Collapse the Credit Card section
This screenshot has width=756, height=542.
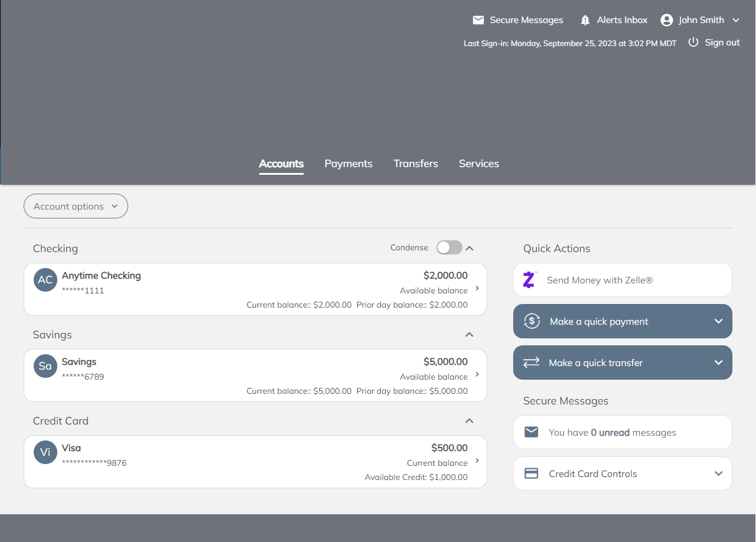(470, 421)
